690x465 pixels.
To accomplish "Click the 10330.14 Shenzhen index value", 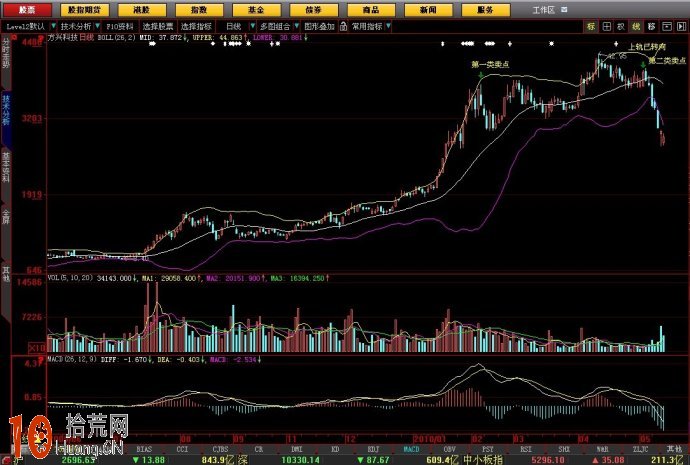I will click(300, 460).
